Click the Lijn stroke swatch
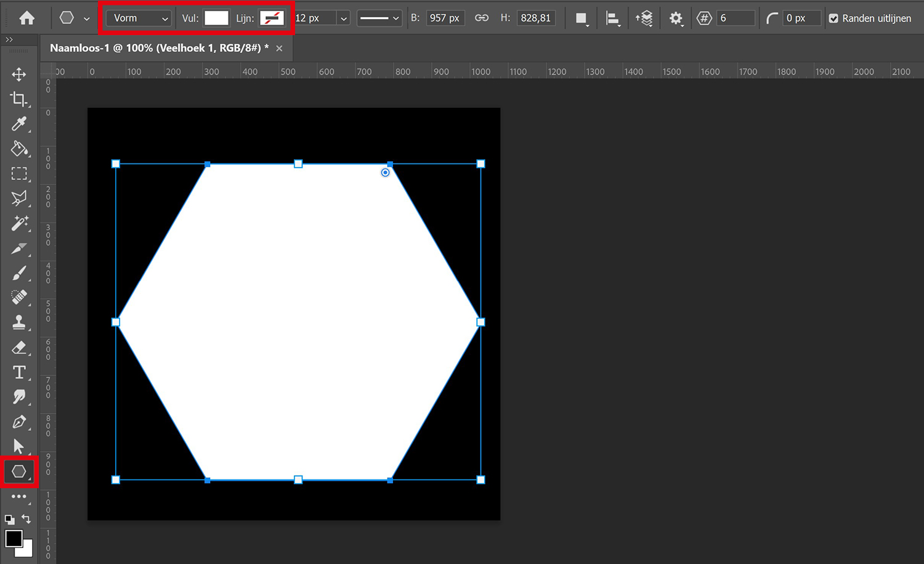The height and width of the screenshot is (564, 924). click(x=272, y=18)
